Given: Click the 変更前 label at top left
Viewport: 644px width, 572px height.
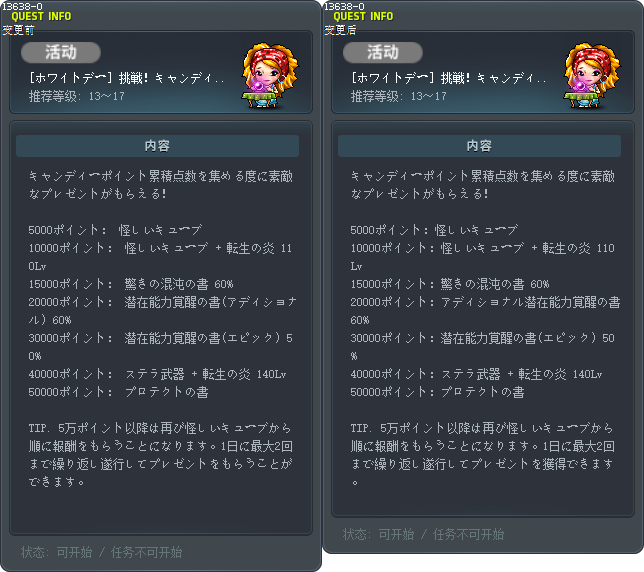Looking at the screenshot, I should pyautogui.click(x=18, y=30).
